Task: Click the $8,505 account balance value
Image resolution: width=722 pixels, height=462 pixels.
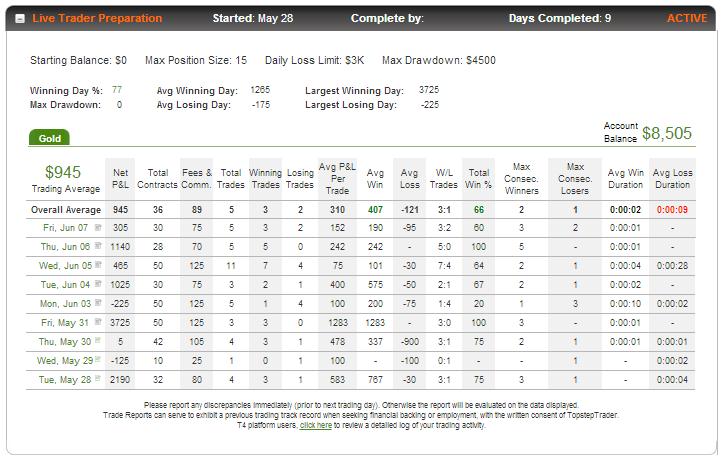Action: point(667,133)
